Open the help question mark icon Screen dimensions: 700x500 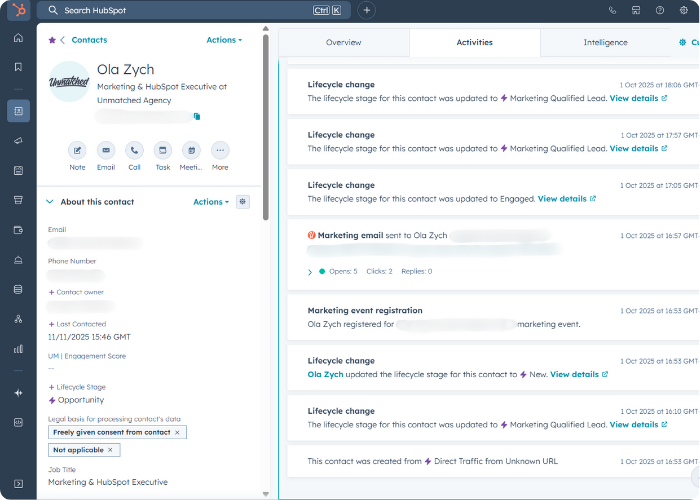point(660,10)
